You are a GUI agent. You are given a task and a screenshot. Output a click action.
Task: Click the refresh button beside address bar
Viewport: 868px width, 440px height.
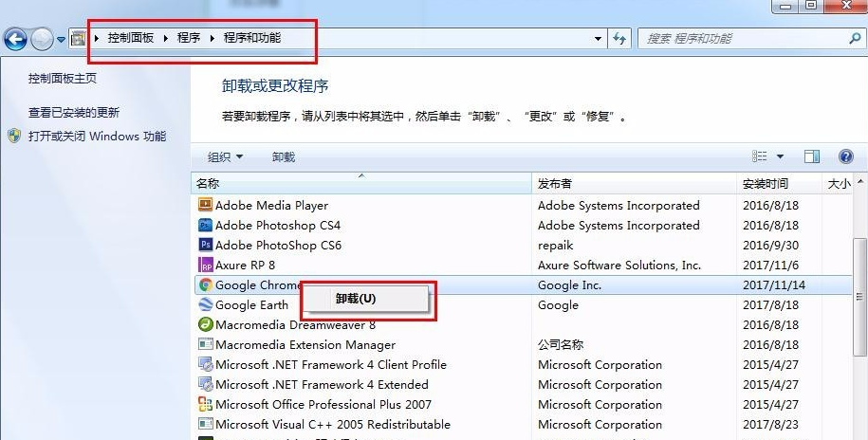[x=619, y=39]
